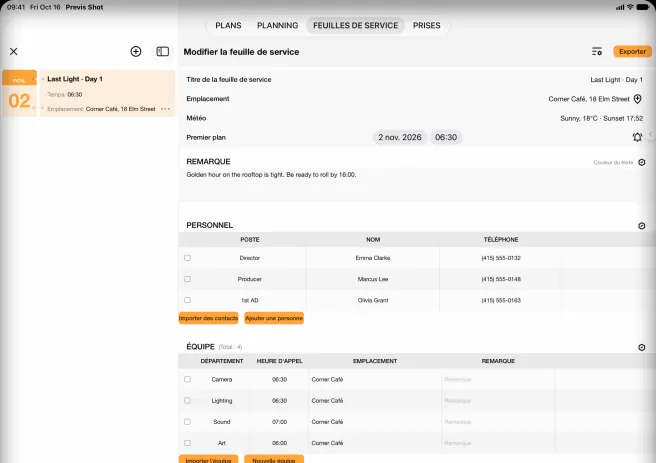Edit the Emplacement value Corner Café, 18 Elm Street
The height and width of the screenshot is (463, 656).
pyautogui.click(x=589, y=99)
